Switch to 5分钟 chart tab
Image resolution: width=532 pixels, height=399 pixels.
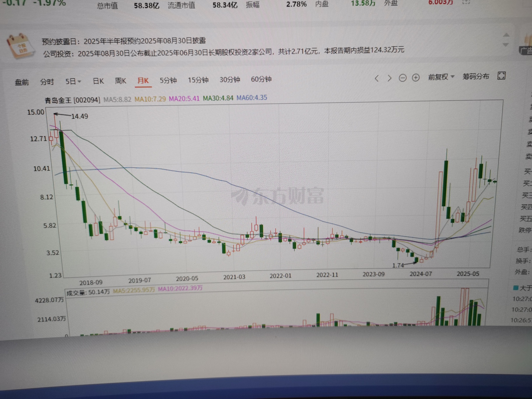[168, 80]
